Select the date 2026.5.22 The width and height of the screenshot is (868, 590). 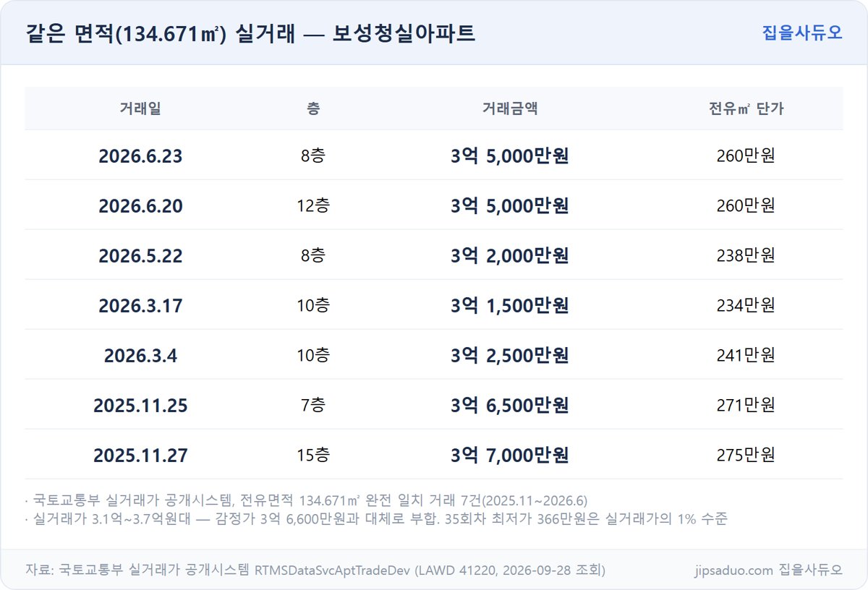click(x=140, y=256)
